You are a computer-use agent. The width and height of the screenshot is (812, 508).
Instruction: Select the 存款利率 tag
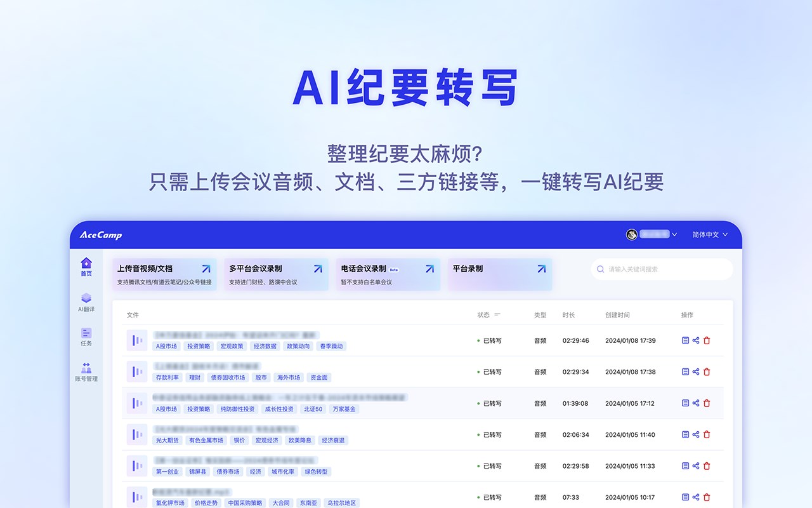(x=166, y=377)
